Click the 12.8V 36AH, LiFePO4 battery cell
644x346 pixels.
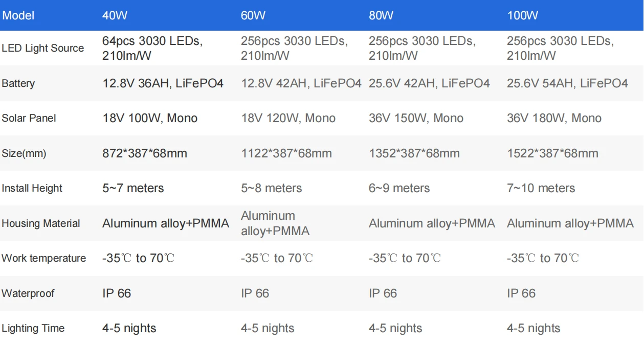point(163,83)
